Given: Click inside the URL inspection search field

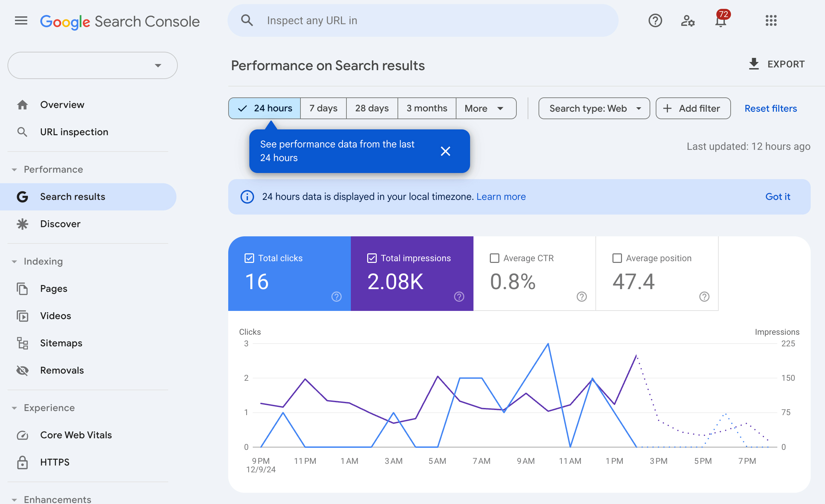Looking at the screenshot, I should pos(422,21).
